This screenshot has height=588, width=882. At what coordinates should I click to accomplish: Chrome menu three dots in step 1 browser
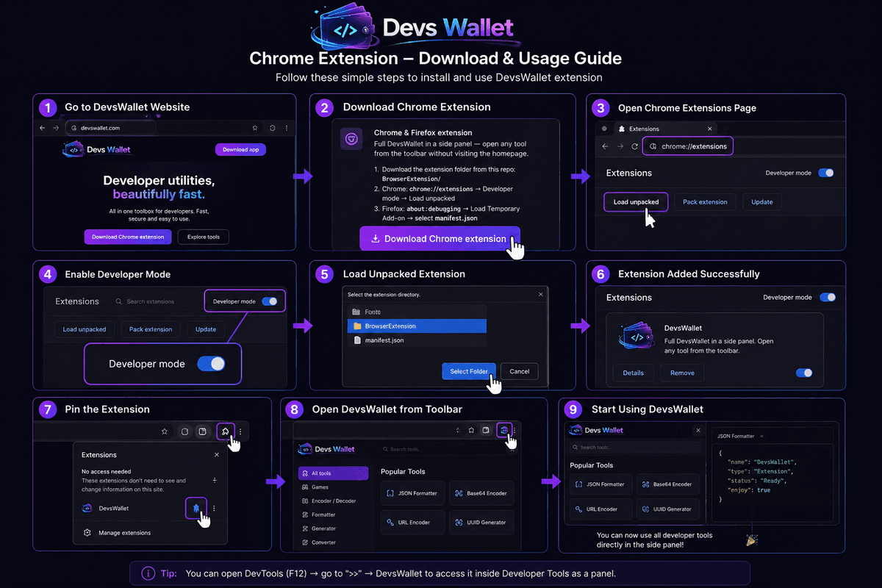point(287,128)
